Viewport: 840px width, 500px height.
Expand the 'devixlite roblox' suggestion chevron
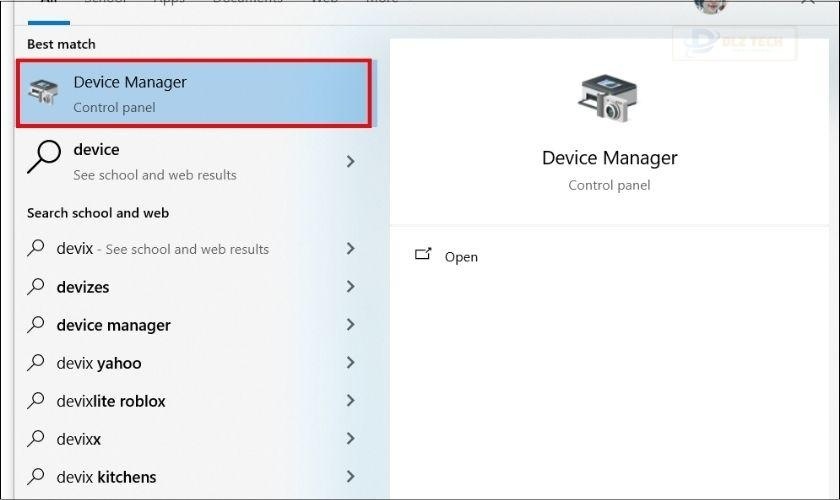point(350,400)
